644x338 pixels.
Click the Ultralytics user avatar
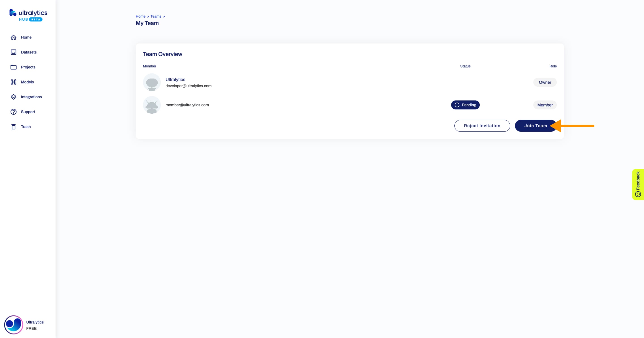[152, 82]
